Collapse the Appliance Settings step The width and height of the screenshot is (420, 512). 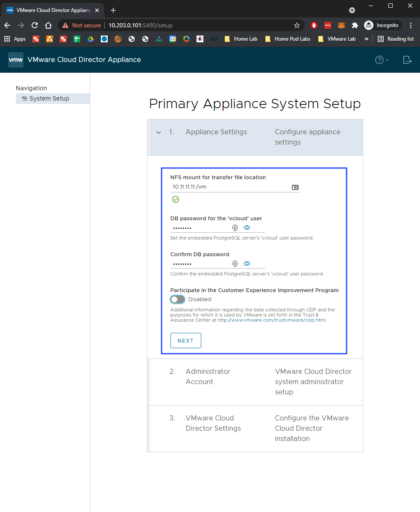(x=159, y=133)
